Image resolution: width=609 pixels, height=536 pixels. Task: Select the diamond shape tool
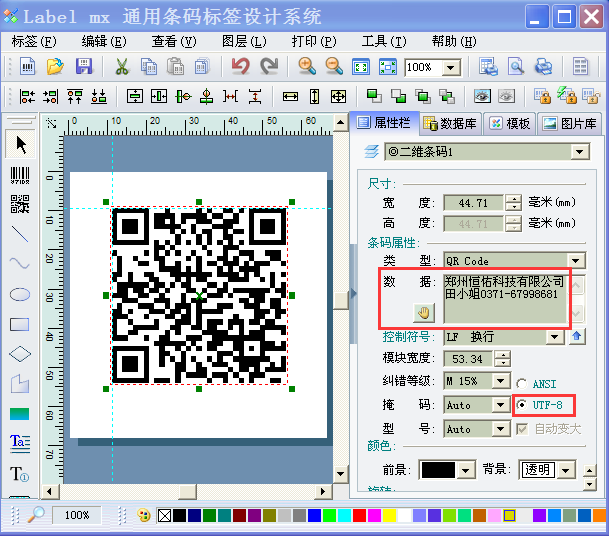[x=20, y=354]
